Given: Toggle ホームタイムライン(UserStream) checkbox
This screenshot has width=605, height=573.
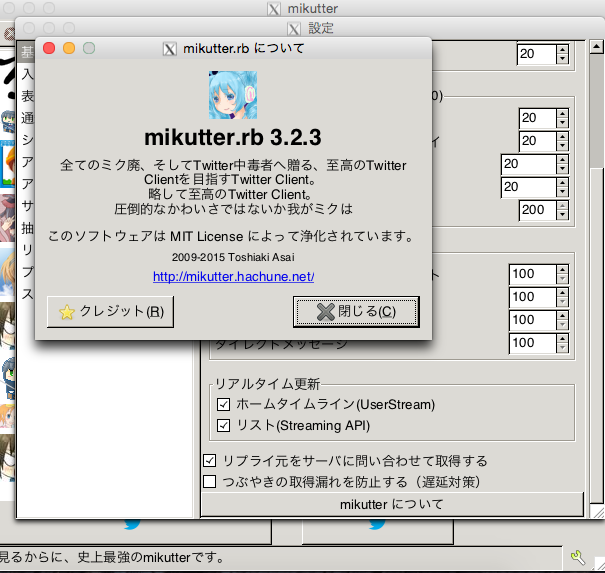Looking at the screenshot, I should (x=223, y=404).
